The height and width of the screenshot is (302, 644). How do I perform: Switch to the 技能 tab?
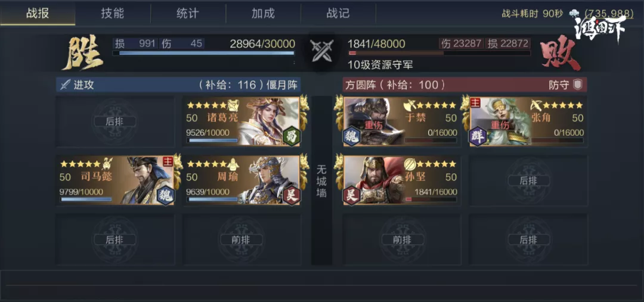pos(113,13)
